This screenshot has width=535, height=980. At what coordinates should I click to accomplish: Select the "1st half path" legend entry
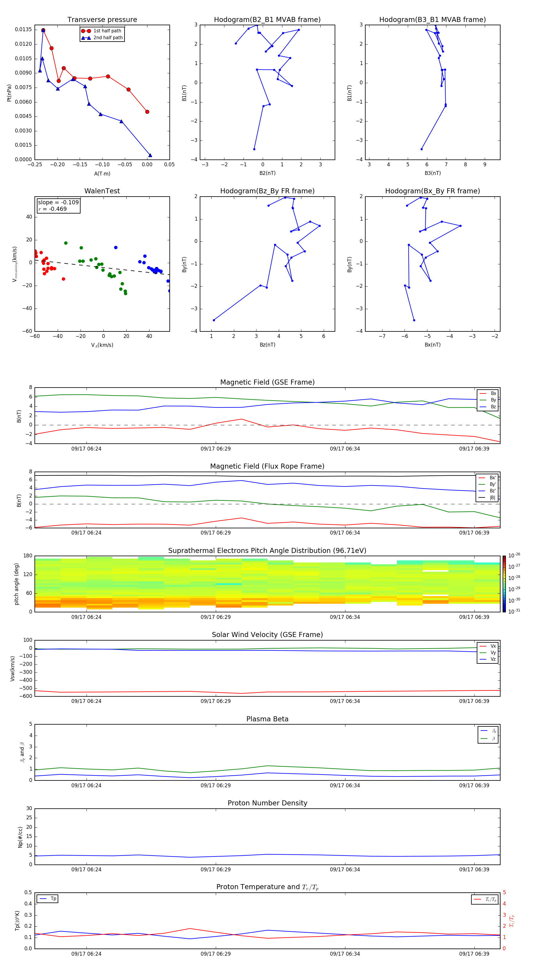102,31
